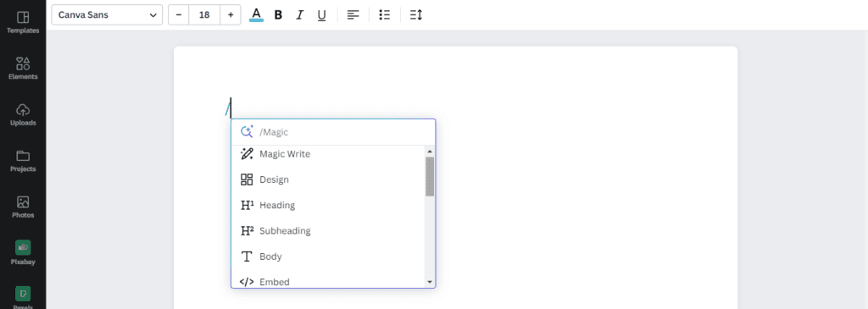Select Design from the slash menu

tap(328, 179)
